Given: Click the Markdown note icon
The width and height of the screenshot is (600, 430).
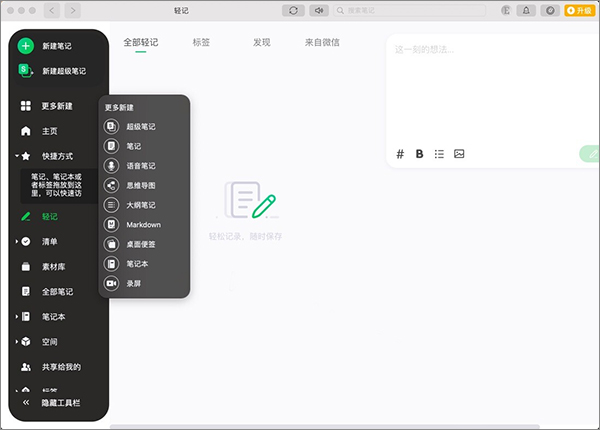Looking at the screenshot, I should [x=111, y=225].
